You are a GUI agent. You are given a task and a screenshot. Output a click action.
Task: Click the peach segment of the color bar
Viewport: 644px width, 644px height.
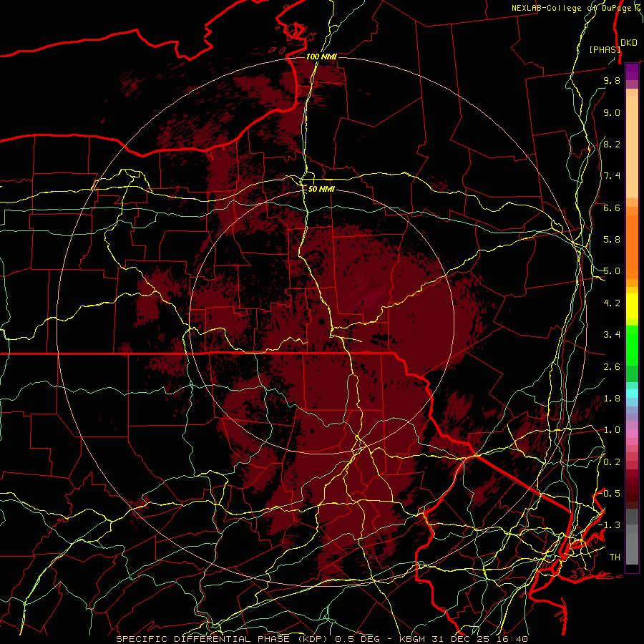coord(632,147)
